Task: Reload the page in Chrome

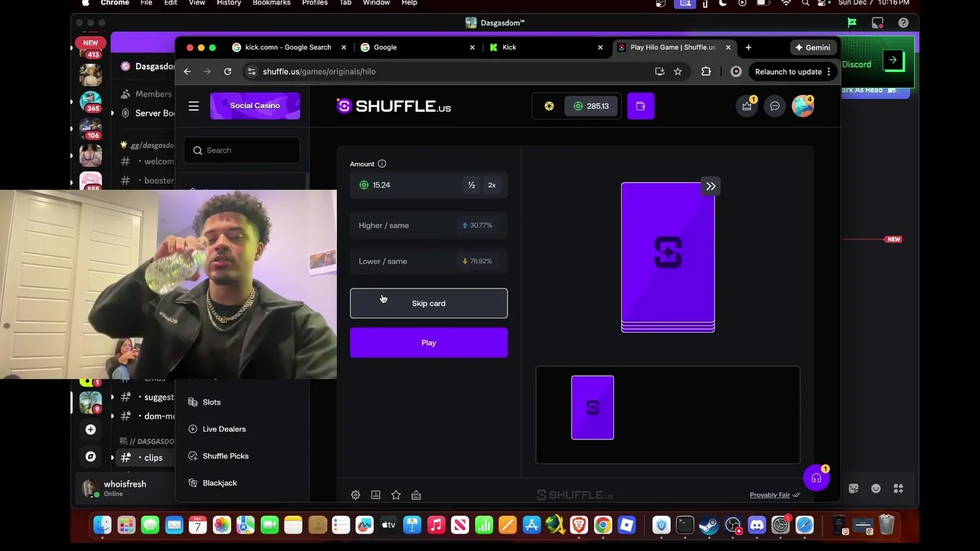Action: click(x=227, y=71)
